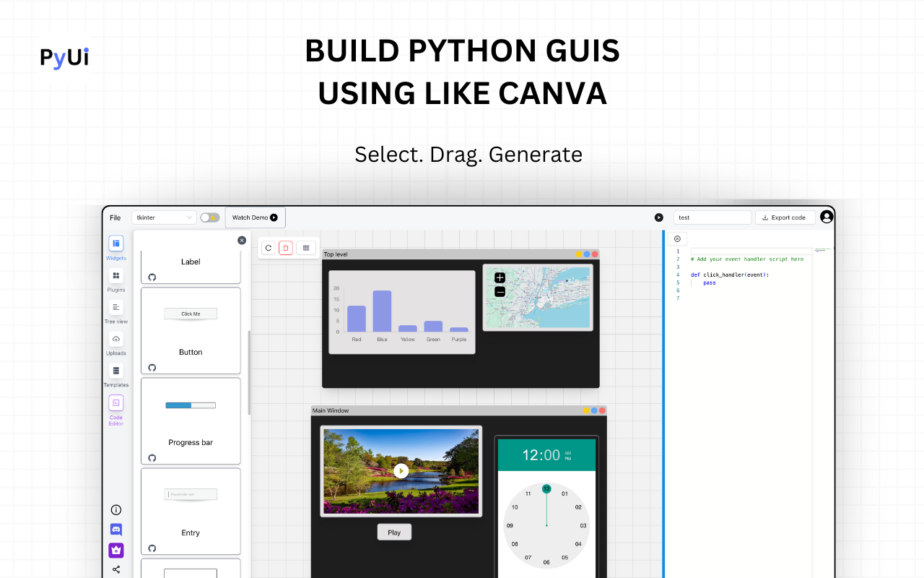Click the purple crown premium icon
The image size is (924, 578).
click(x=115, y=550)
